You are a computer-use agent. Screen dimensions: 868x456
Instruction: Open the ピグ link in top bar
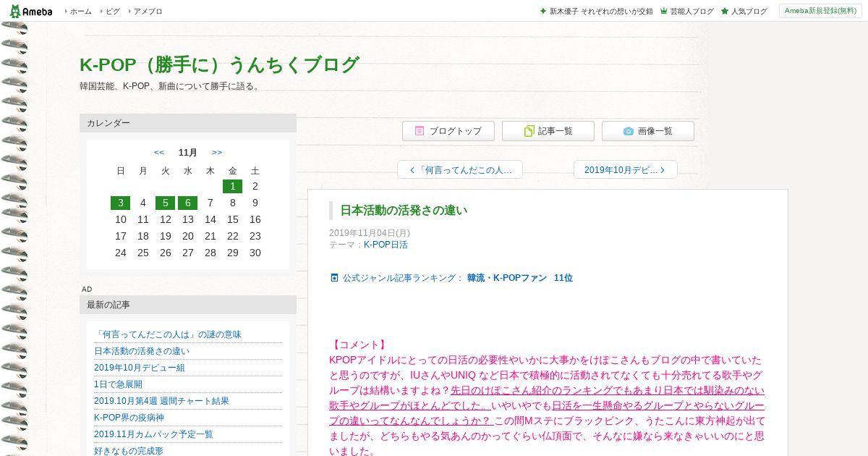(x=113, y=12)
